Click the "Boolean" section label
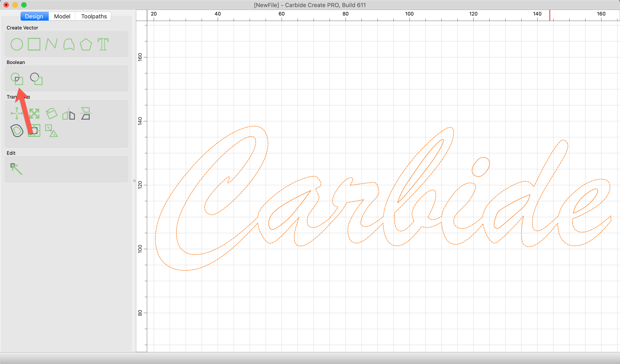The image size is (620, 364). coord(16,62)
